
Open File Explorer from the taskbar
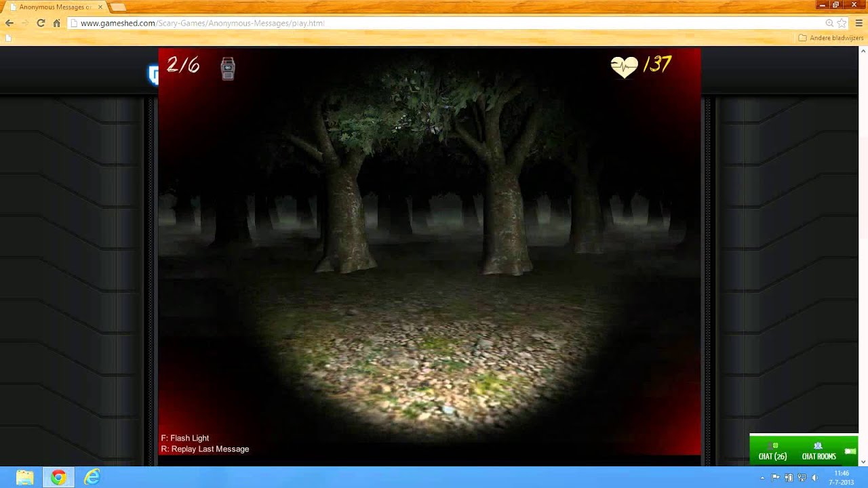coord(25,478)
